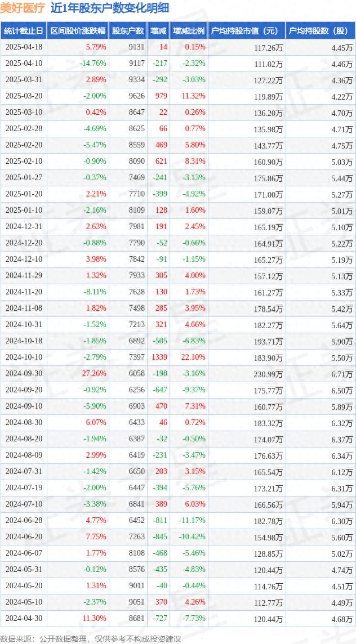The width and height of the screenshot is (356, 644).
Task: Click the price change value 27.26%
Action: (x=94, y=373)
